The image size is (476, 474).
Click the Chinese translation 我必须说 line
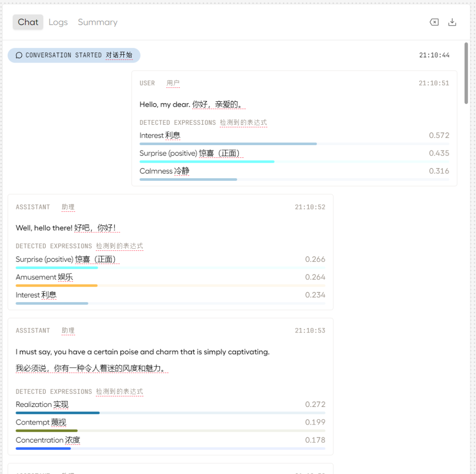(92, 368)
